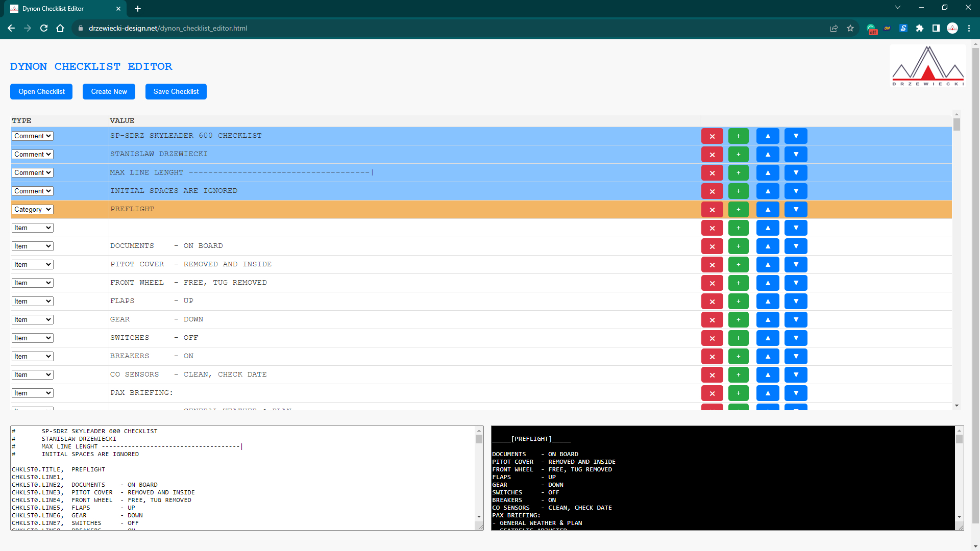Open type dropdown for DOCUMENTS row
Viewport: 980px width, 551px height.
[33, 246]
